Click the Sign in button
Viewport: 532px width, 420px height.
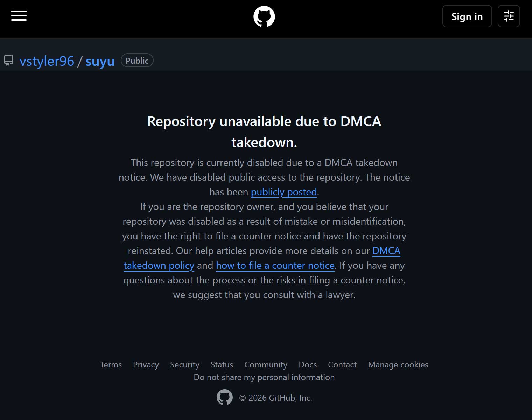[x=467, y=16]
